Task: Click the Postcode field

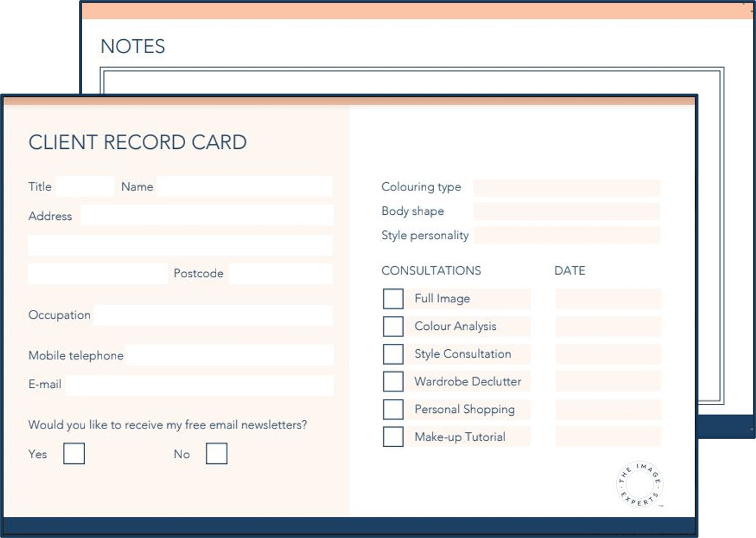Action: pos(279,273)
